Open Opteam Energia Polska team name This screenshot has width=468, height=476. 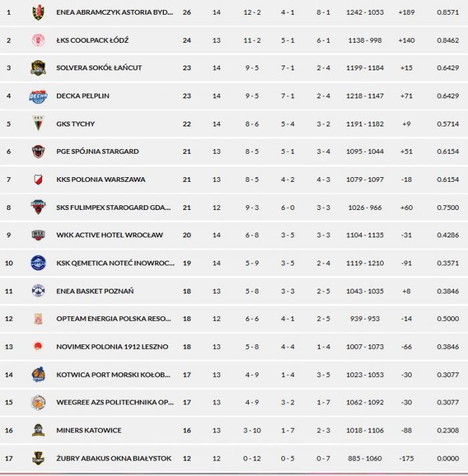click(114, 319)
